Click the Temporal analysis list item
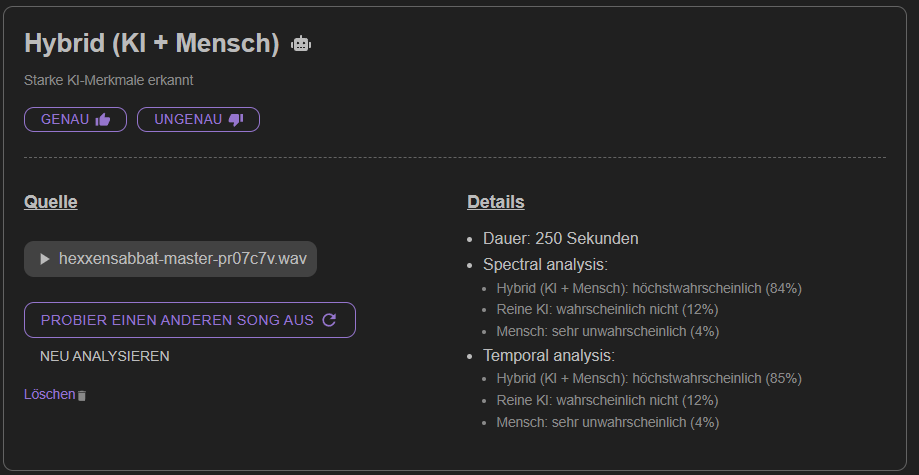919x475 pixels. tap(549, 355)
